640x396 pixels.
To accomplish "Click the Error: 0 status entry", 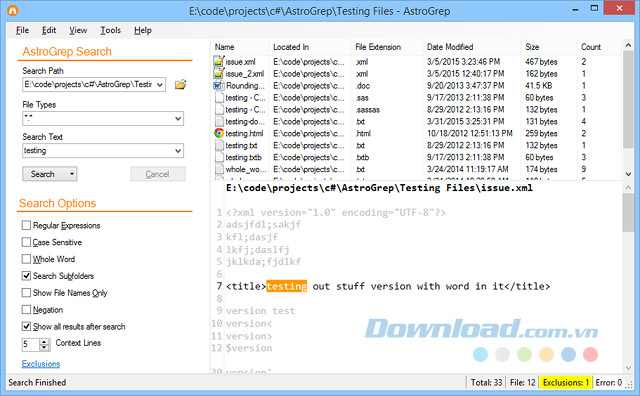I will pos(609,383).
